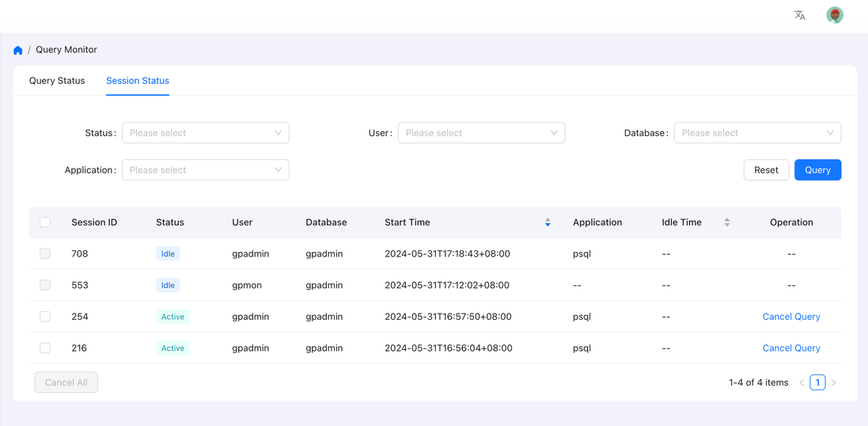Go to next page arrow
This screenshot has height=426, width=868.
834,382
